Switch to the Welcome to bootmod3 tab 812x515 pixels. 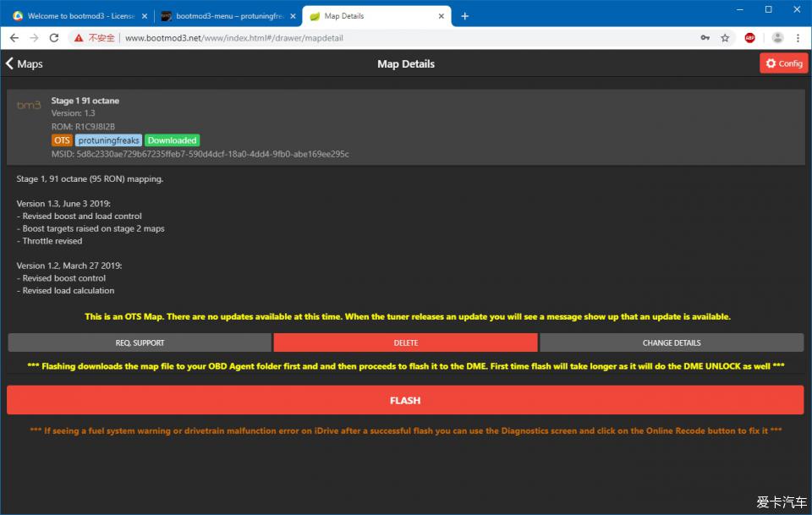(81, 16)
